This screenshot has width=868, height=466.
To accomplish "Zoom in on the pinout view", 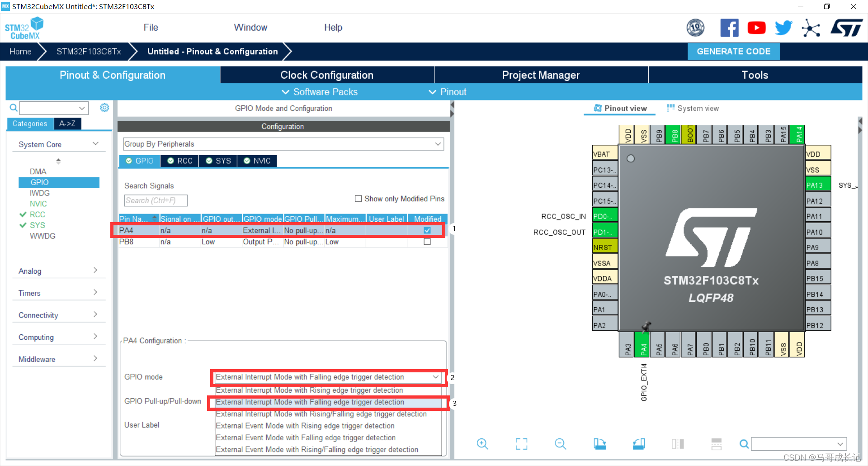I will [x=482, y=444].
